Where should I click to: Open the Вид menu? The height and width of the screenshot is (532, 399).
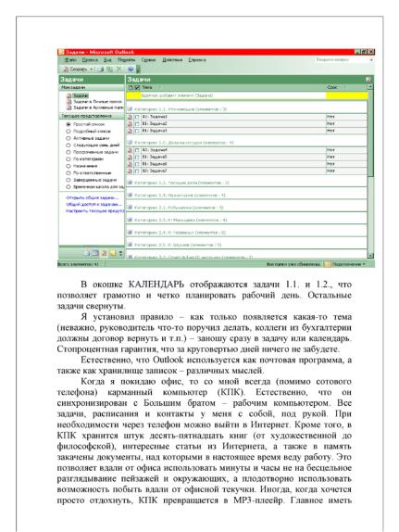pos(107,60)
